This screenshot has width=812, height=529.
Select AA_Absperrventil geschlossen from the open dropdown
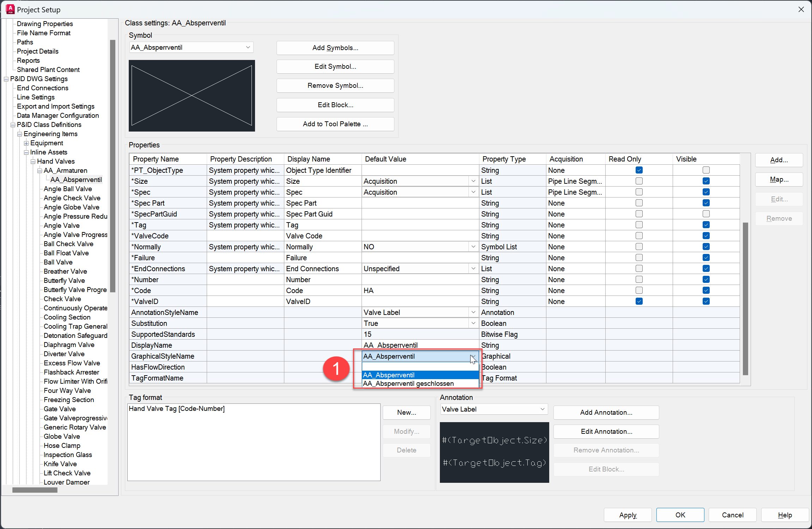408,384
